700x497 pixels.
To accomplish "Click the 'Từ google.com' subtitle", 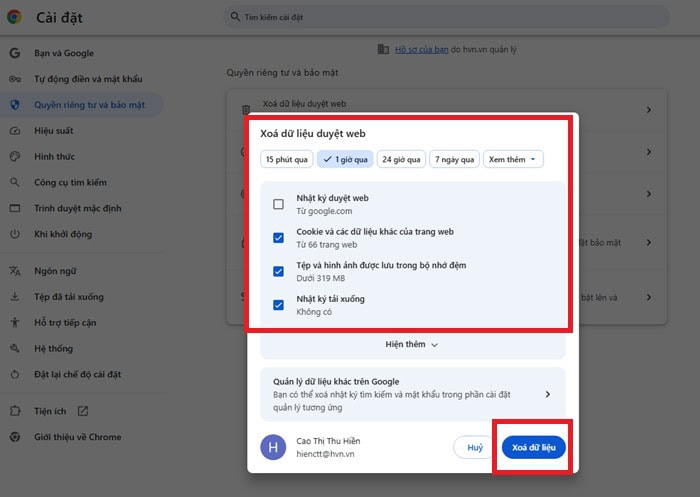I will click(x=324, y=211).
